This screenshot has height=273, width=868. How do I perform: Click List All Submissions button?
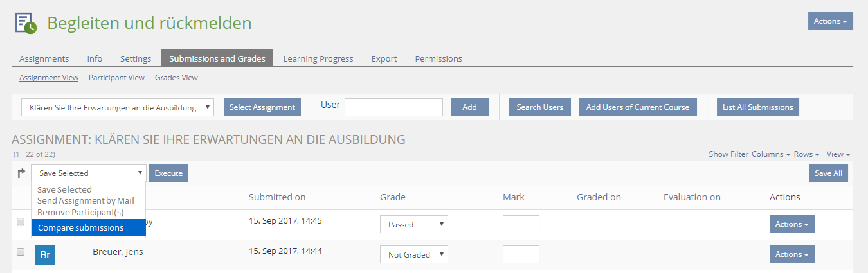pos(757,107)
